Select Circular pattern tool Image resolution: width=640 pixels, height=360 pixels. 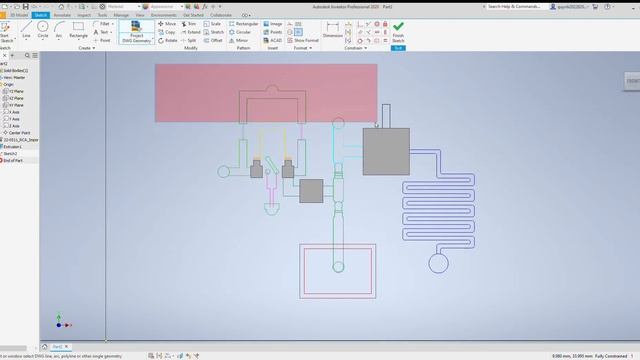click(240, 32)
